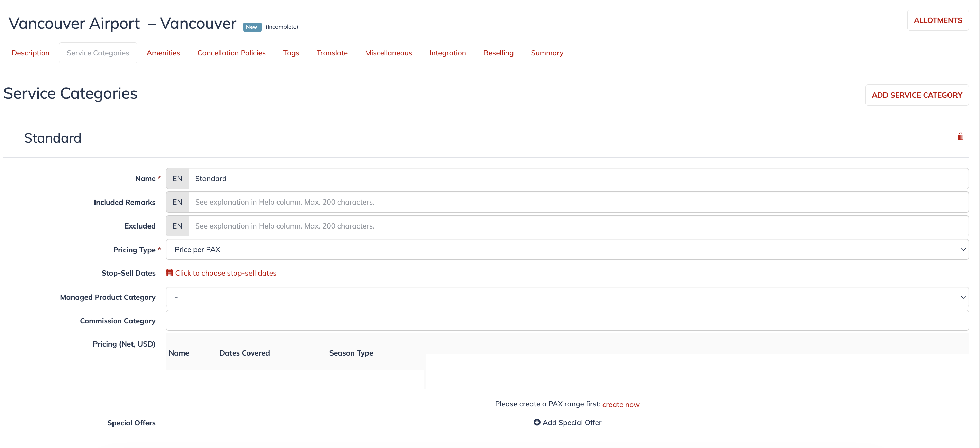This screenshot has width=980, height=448.
Task: Click the Name column header in pricing table
Action: coord(179,353)
